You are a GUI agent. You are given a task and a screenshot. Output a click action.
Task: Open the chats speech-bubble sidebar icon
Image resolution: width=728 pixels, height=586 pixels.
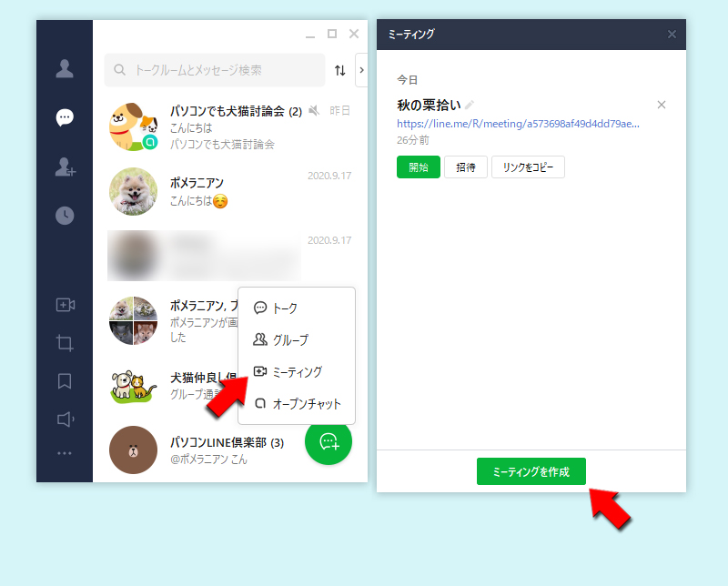(65, 117)
